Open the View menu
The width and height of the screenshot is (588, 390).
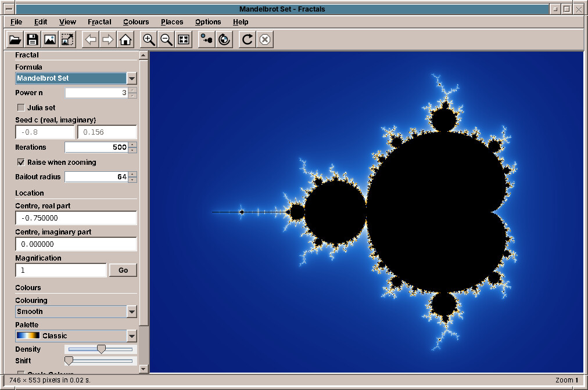[x=67, y=21]
